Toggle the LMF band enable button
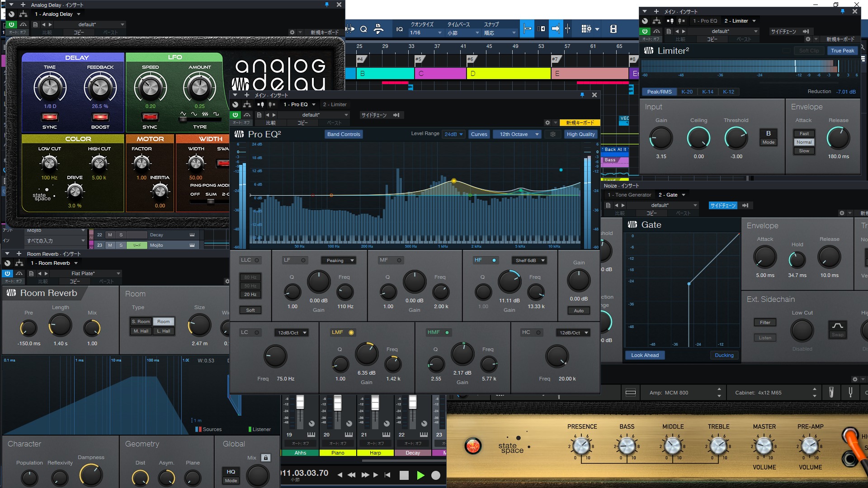 [x=351, y=333]
